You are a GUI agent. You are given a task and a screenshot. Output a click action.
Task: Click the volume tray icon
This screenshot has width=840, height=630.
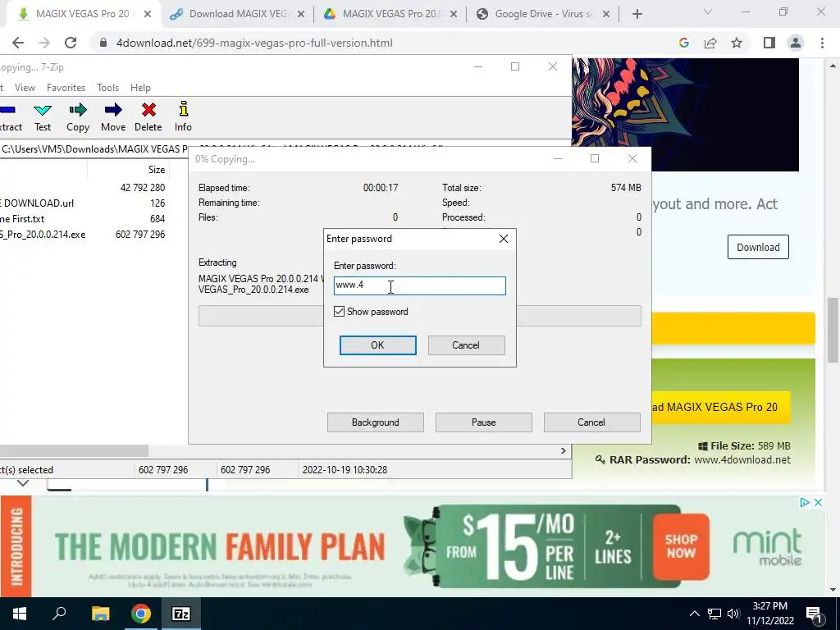pos(733,614)
